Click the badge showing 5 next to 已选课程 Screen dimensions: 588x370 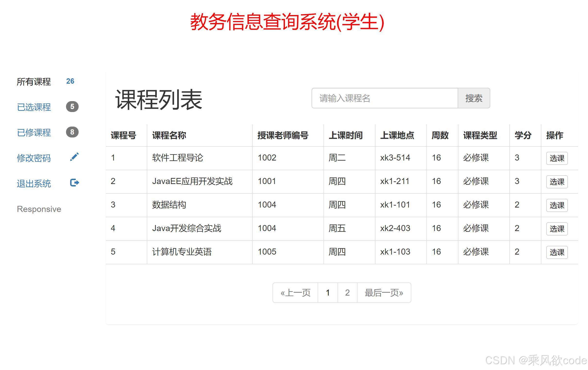pyautogui.click(x=72, y=107)
